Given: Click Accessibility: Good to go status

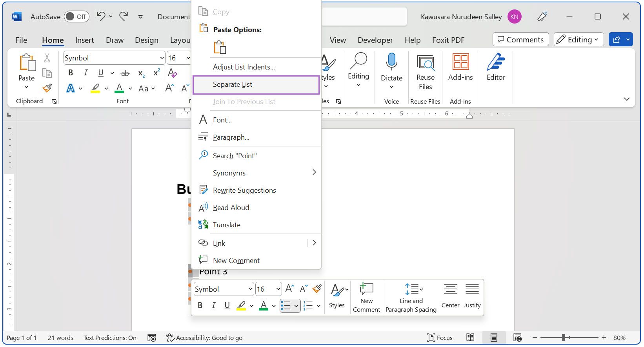Looking at the screenshot, I should click(204, 338).
